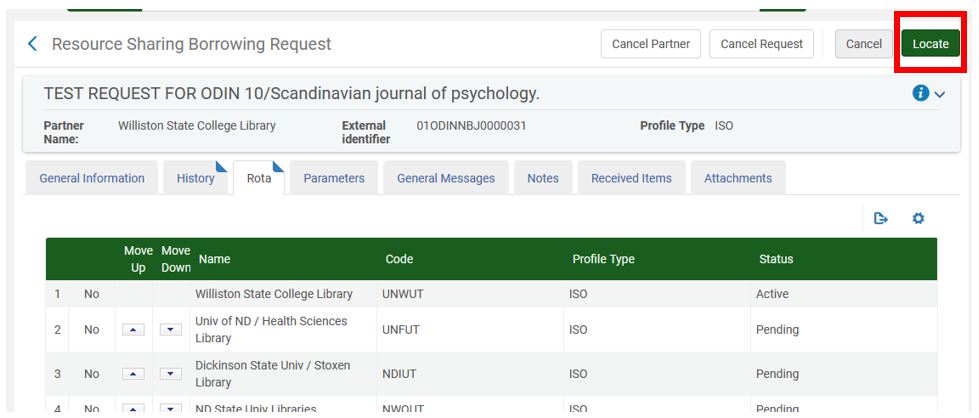Click Pending status for Dickinson State
Image resolution: width=979 pixels, height=418 pixels.
[x=777, y=374]
